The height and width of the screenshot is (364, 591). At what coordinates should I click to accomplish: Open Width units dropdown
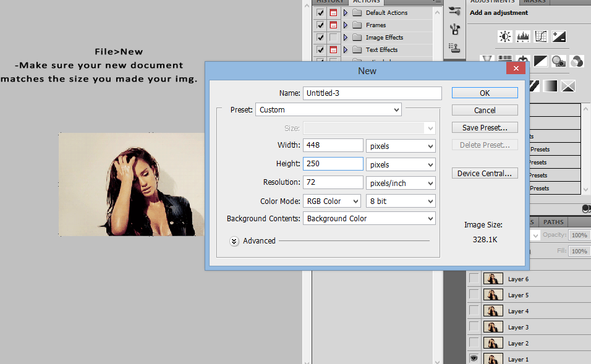[x=401, y=146]
